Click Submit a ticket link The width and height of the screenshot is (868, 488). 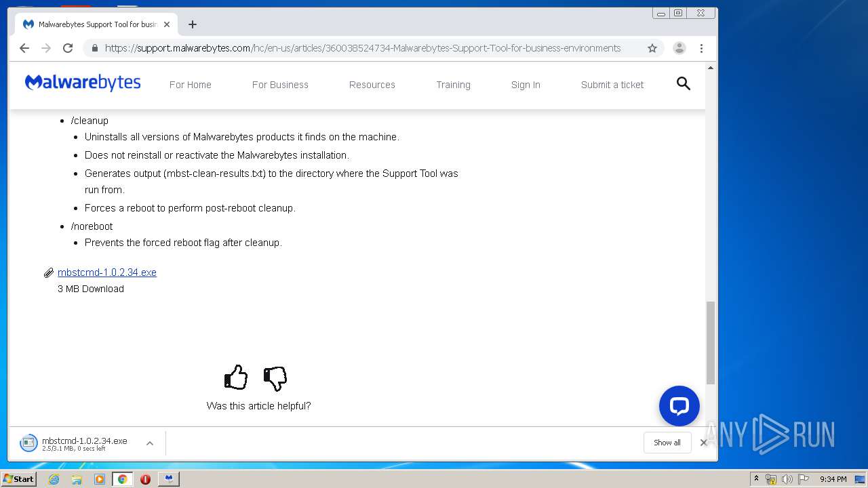pyautogui.click(x=612, y=85)
